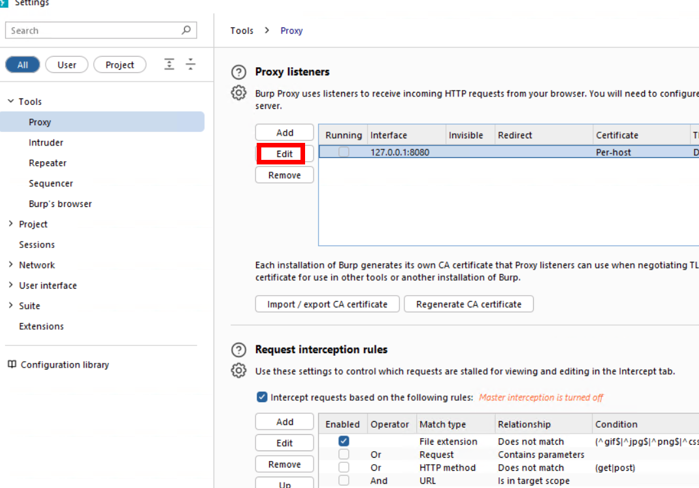
Task: Select the File extension rule row text
Action: tap(448, 441)
